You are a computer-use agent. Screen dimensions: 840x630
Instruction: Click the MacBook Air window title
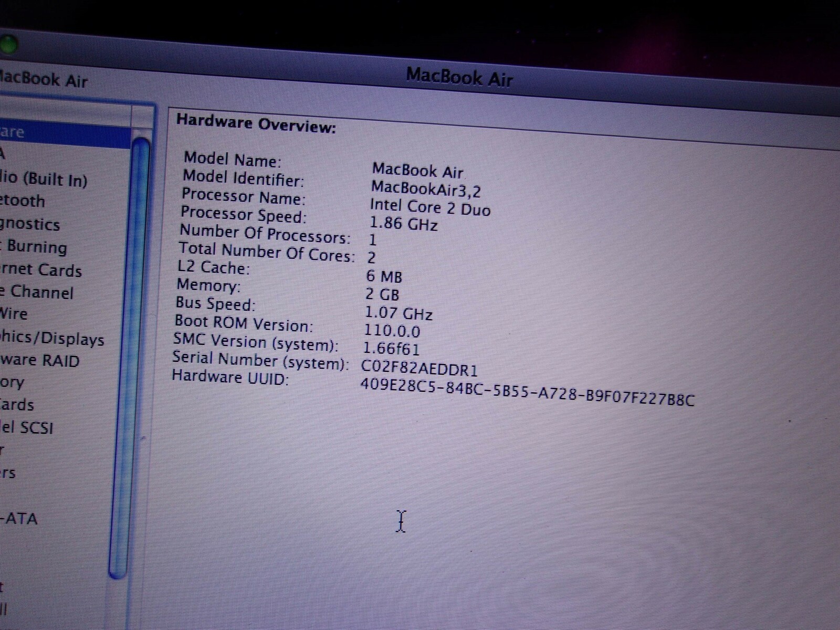click(x=459, y=78)
